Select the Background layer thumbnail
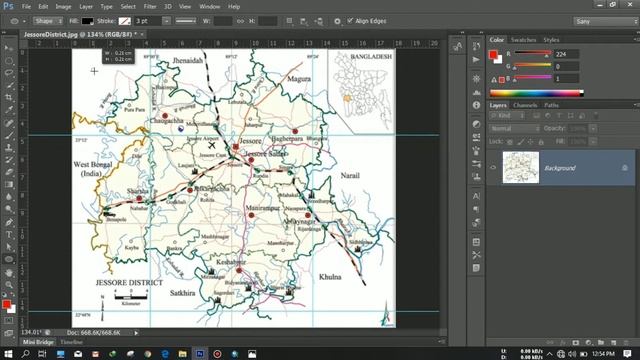Viewport: 640px width, 360px height. click(520, 168)
